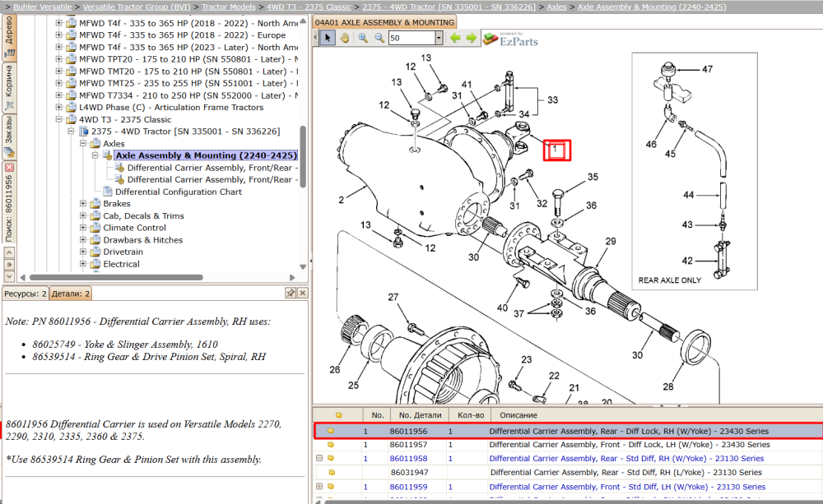Follow Buhler Versatile breadcrumb link

click(x=43, y=7)
